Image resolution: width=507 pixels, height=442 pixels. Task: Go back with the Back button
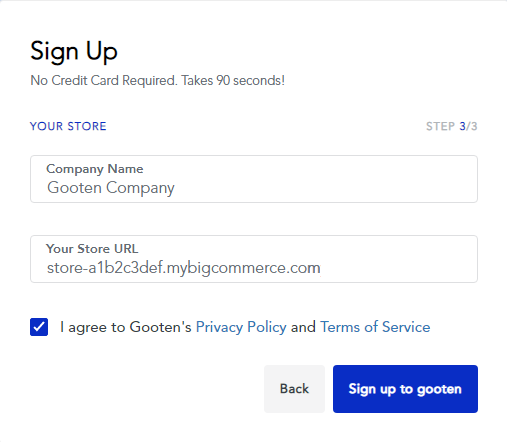pos(294,389)
